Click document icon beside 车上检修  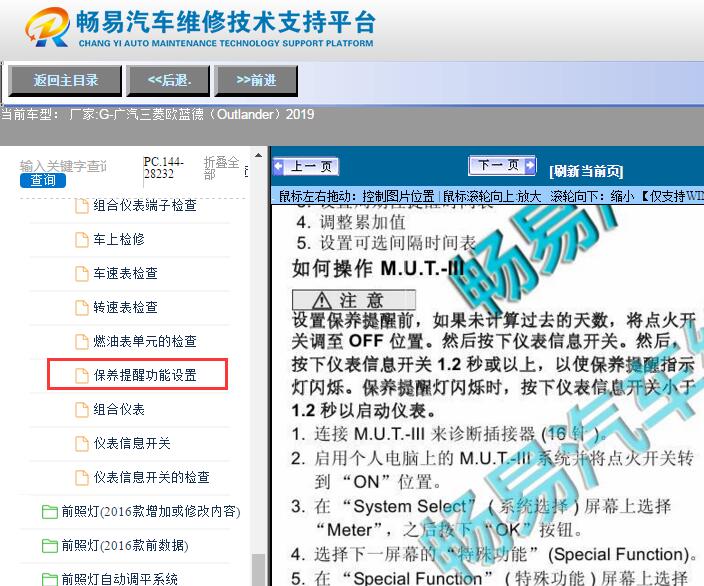82,240
